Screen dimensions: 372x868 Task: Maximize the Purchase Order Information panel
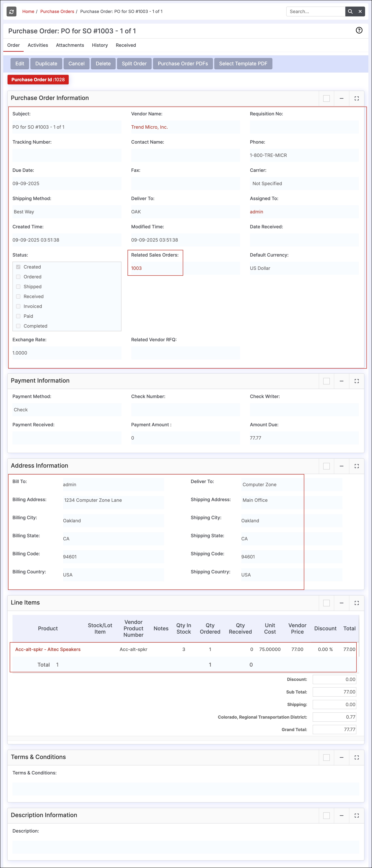click(357, 98)
